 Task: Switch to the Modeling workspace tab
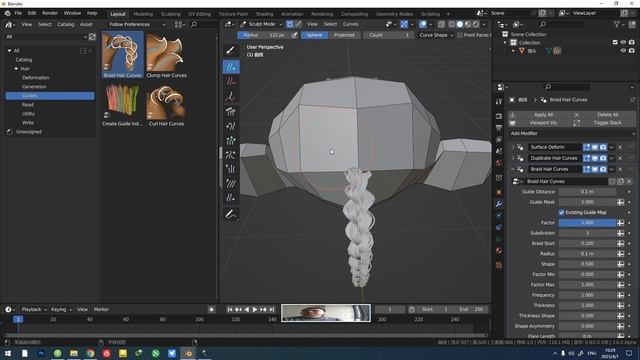pos(143,14)
